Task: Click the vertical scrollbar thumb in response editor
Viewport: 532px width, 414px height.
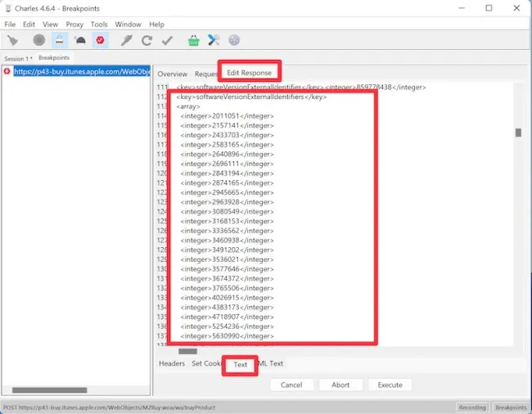Action: [517, 133]
